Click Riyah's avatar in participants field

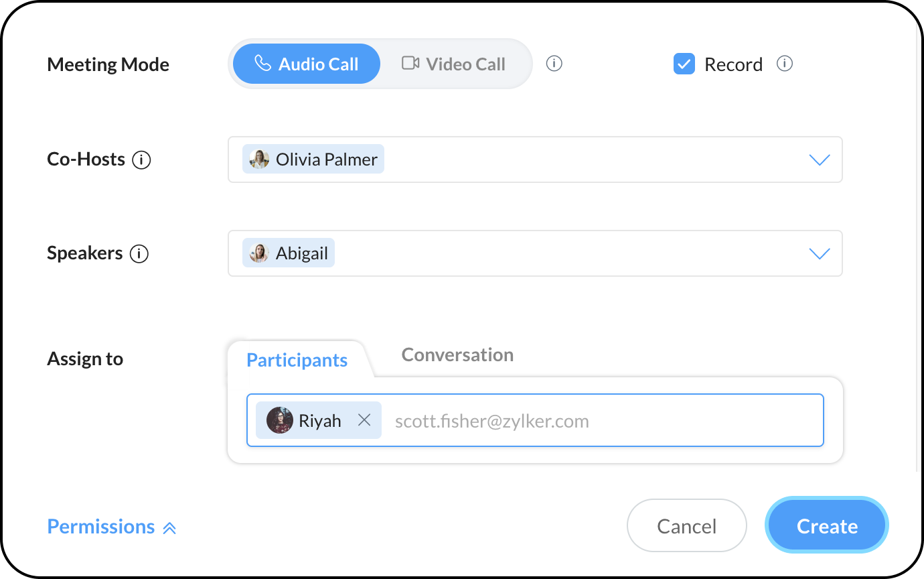click(280, 420)
